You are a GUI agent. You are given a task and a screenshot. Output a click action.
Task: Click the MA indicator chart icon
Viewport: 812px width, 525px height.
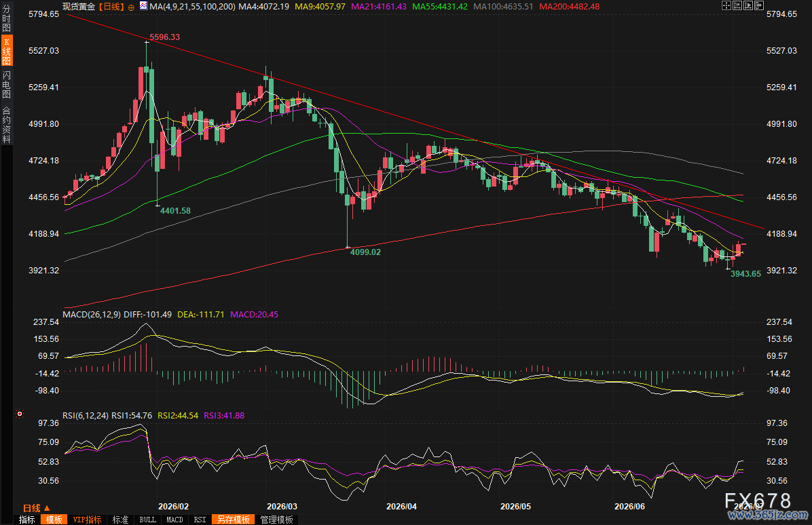tap(143, 6)
